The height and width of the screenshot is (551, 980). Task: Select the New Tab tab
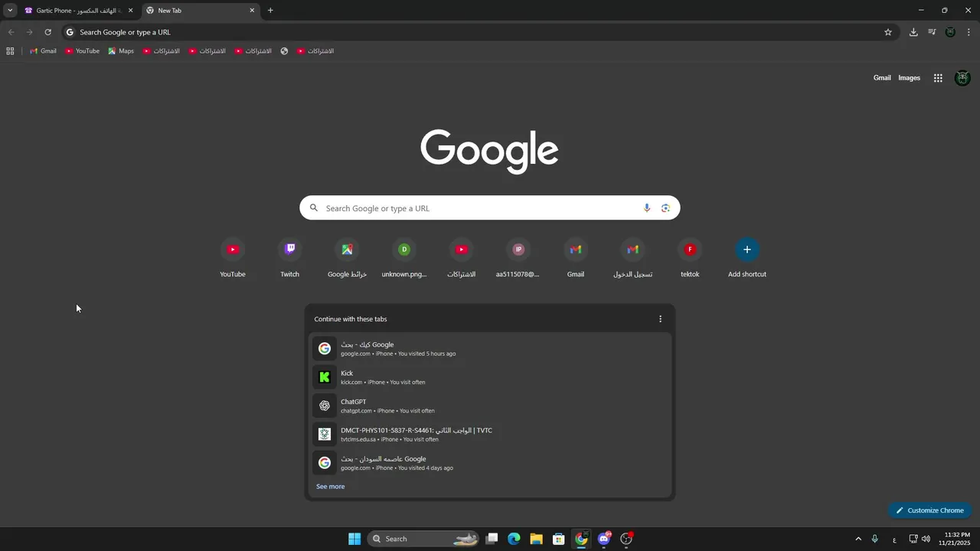(201, 11)
